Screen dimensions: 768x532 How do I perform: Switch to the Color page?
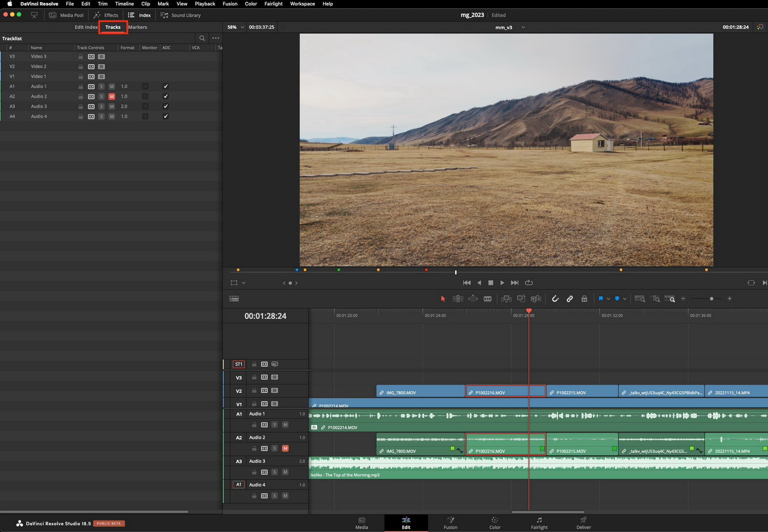[495, 523]
